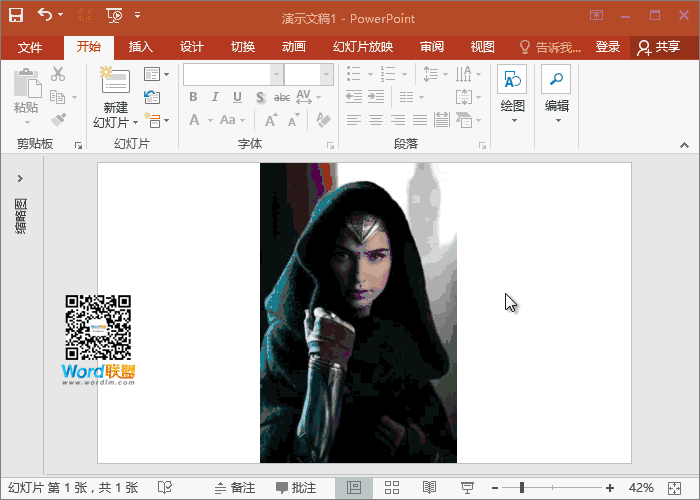Click the Notes (备注) button
Viewport: 700px width, 500px height.
click(235, 487)
